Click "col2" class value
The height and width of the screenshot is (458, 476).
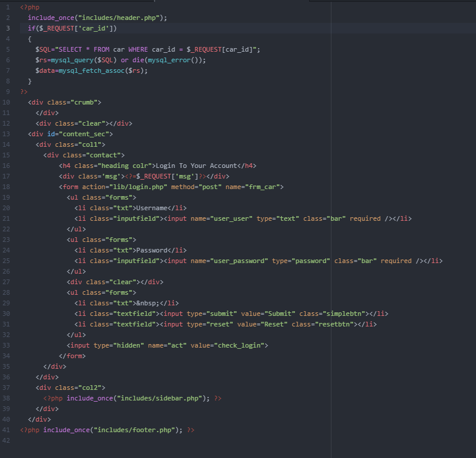90,388
